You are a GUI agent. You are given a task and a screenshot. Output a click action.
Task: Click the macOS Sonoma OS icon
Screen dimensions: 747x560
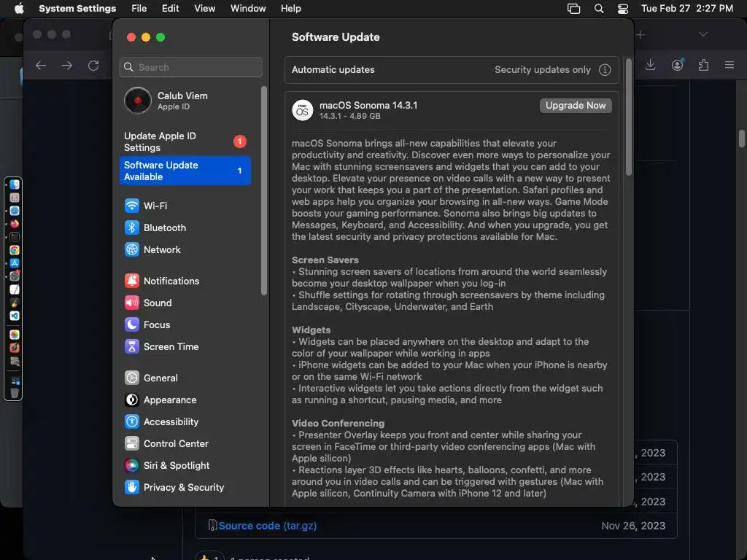[x=302, y=111]
